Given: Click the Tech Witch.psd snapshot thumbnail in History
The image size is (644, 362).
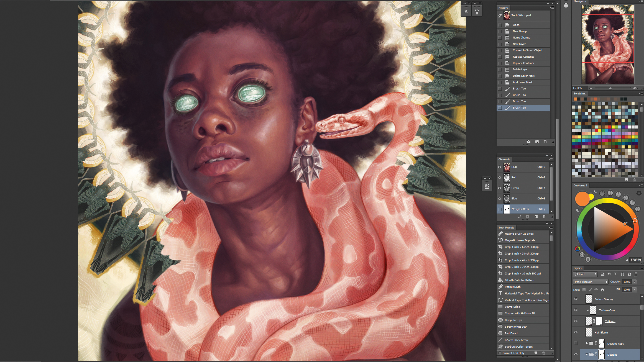Looking at the screenshot, I should coord(507,16).
